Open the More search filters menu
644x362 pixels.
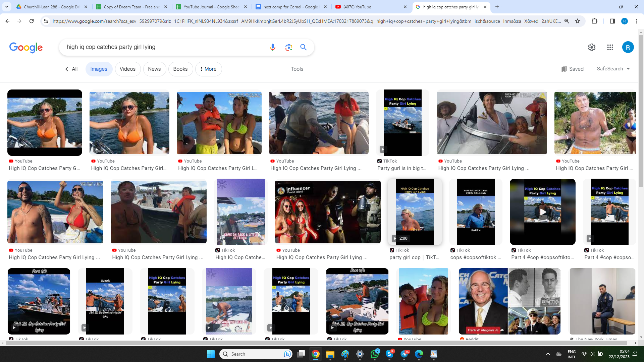(x=208, y=69)
